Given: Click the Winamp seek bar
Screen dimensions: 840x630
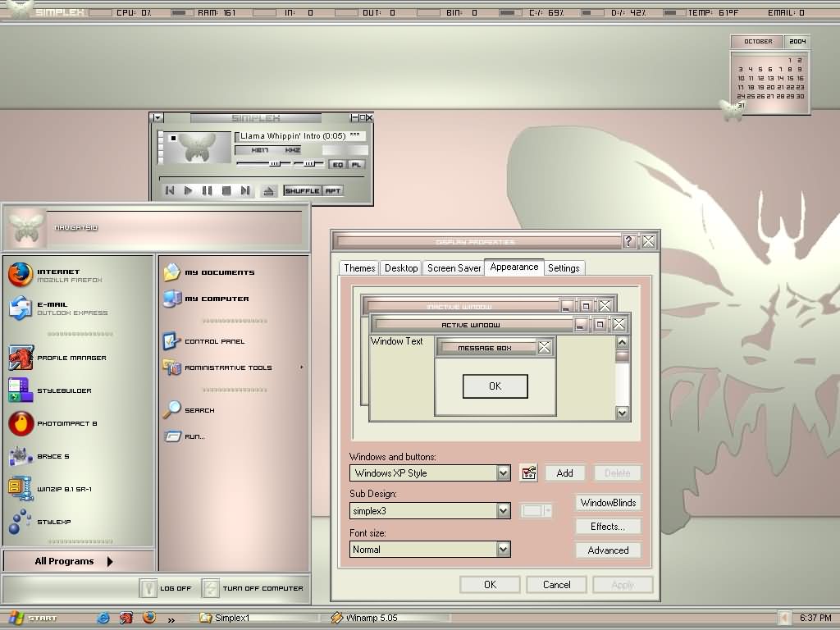Looking at the screenshot, I should pyautogui.click(x=262, y=177).
